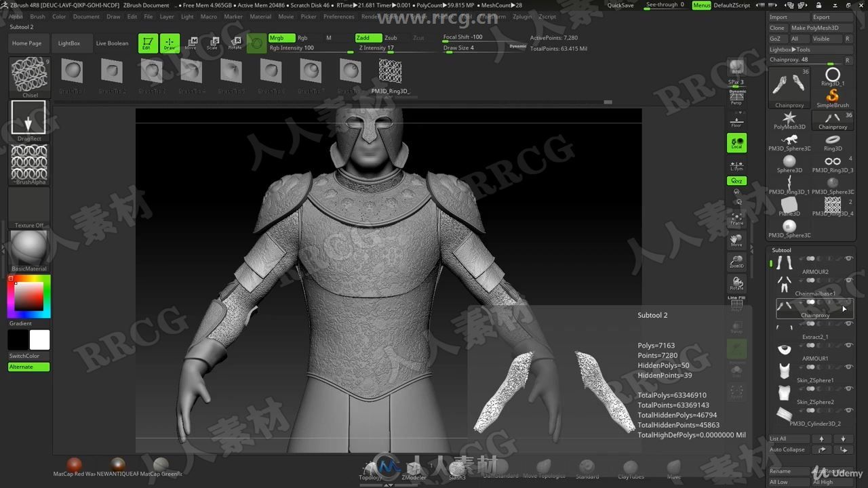The image size is (868, 488).
Task: Open the Alpha menu
Action: point(16,16)
